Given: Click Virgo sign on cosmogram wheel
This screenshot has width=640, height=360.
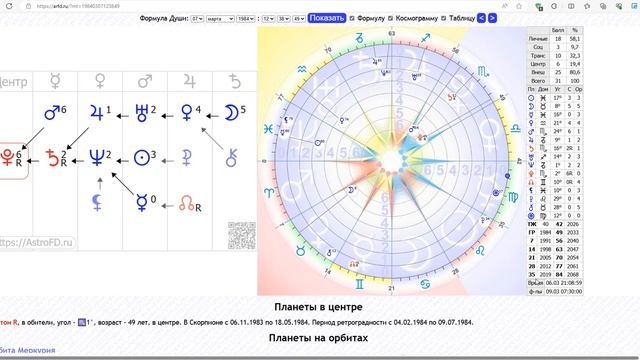Looking at the screenshot, I should pos(513,197).
